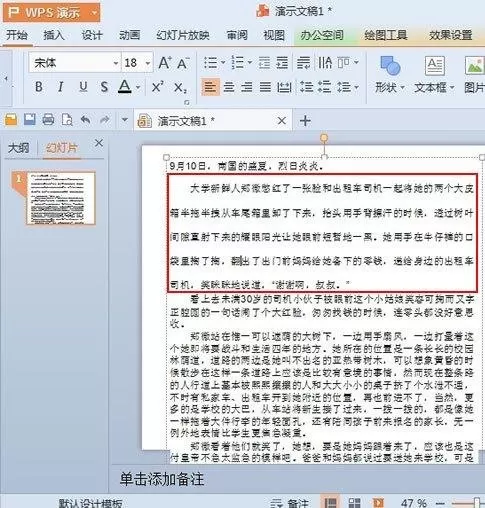
Task: Decrease font size with the smaller A icon
Action: click(183, 63)
